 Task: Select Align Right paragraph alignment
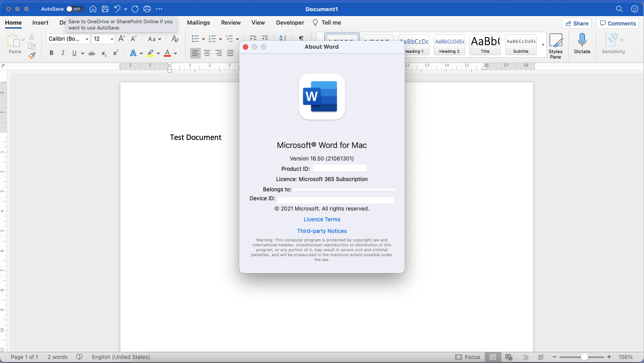pos(219,53)
